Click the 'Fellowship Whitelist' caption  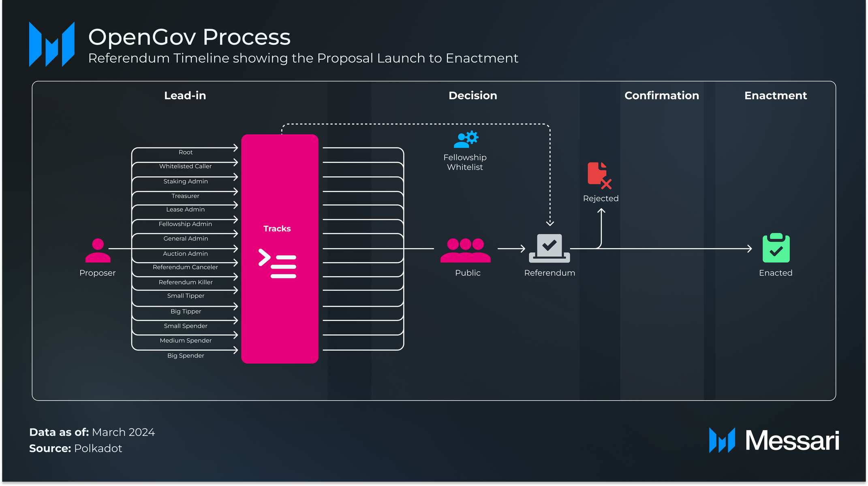tap(465, 162)
